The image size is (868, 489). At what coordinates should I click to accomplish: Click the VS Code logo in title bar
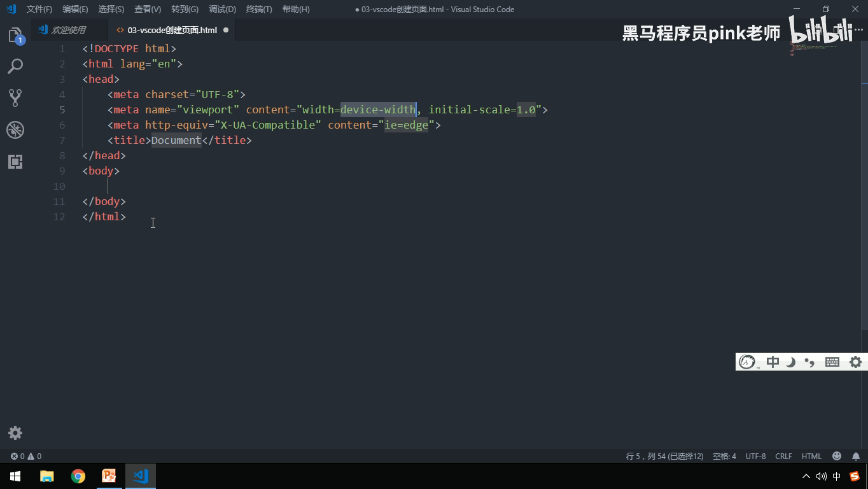11,9
